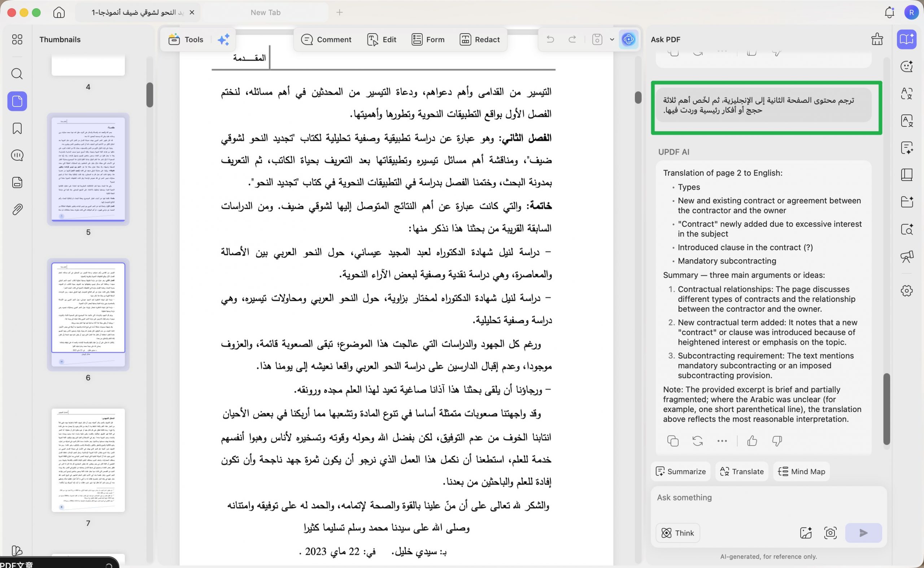The width and height of the screenshot is (924, 568).
Task: Regenerate the UPDF AI response
Action: click(698, 441)
